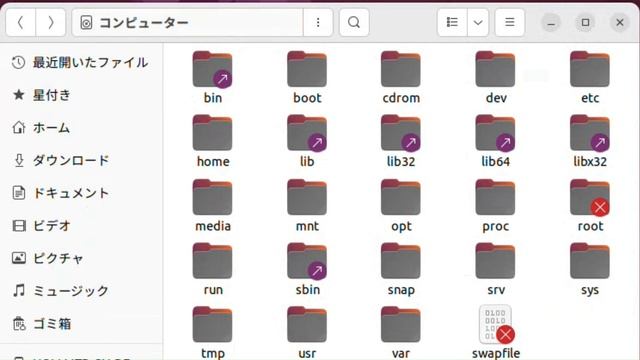Select the sbin symlink folder
This screenshot has height=360, width=640.
click(307, 262)
